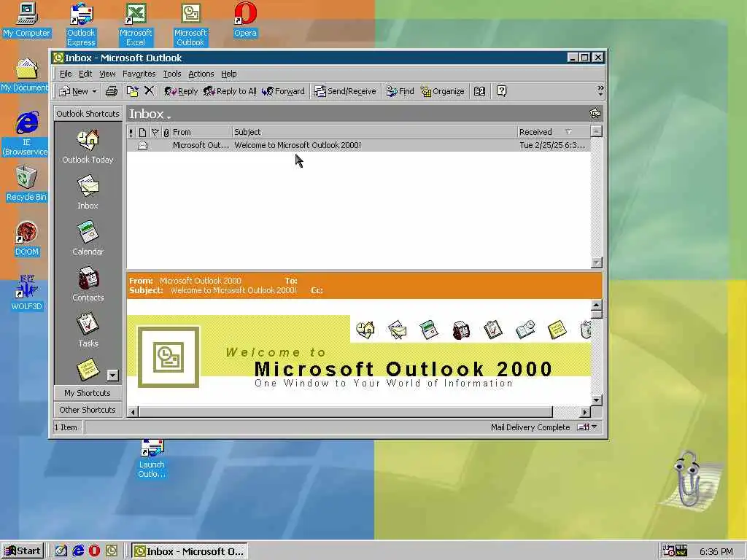Expand the Inbox folder list dropdown
This screenshot has height=560, width=747.
coord(169,116)
